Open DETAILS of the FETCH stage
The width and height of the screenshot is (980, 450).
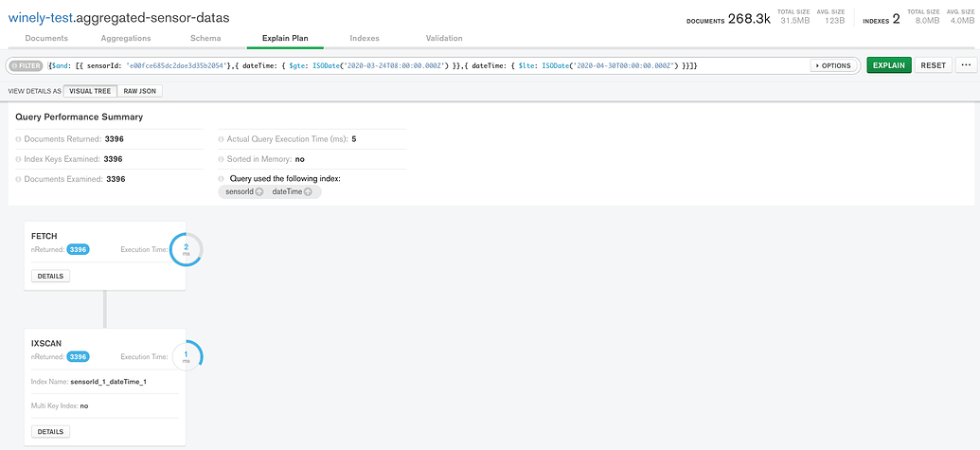(50, 276)
